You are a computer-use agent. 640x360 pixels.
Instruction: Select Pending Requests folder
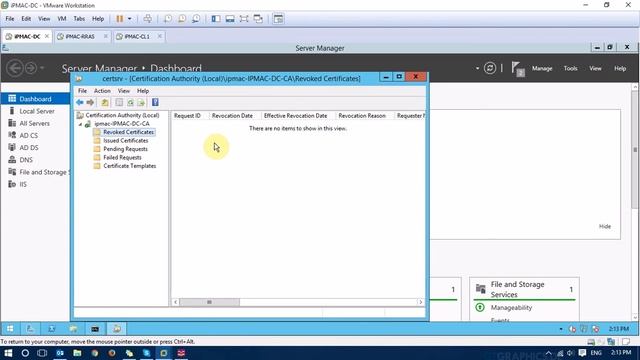pyautogui.click(x=125, y=149)
